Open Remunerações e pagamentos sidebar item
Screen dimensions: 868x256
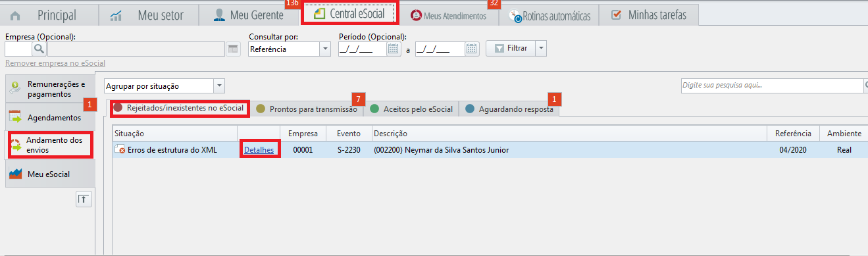click(50, 89)
